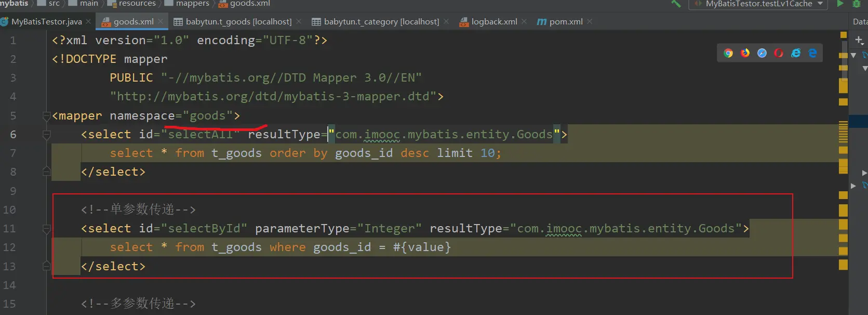
Task: Click the mappers breadcrumb folder
Action: [x=192, y=4]
